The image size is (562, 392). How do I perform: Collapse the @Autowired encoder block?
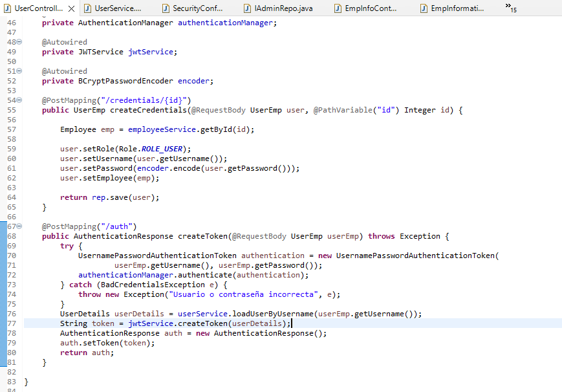(17, 71)
